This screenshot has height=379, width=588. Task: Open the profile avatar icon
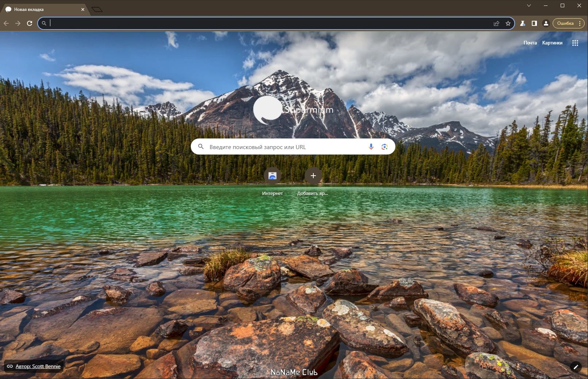tap(546, 23)
